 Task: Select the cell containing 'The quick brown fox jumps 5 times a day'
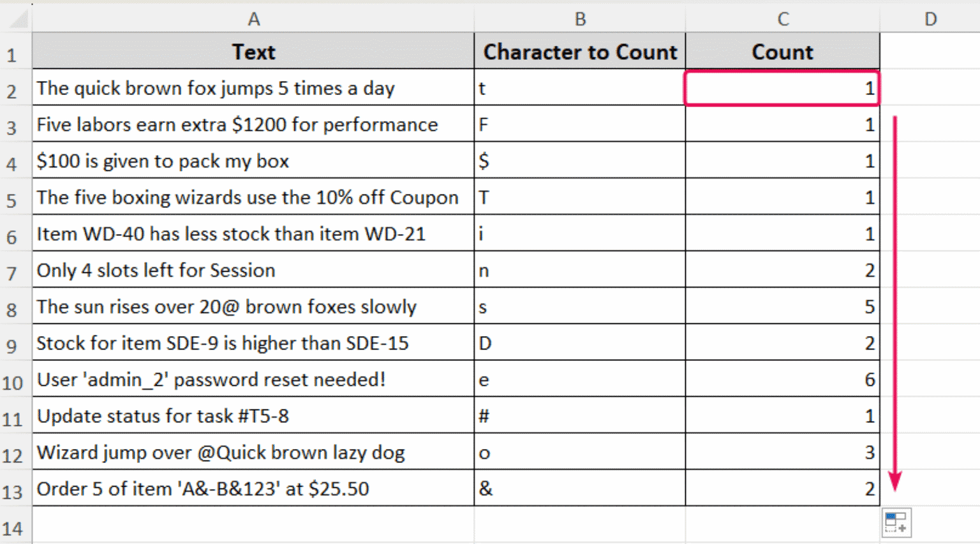[x=253, y=88]
